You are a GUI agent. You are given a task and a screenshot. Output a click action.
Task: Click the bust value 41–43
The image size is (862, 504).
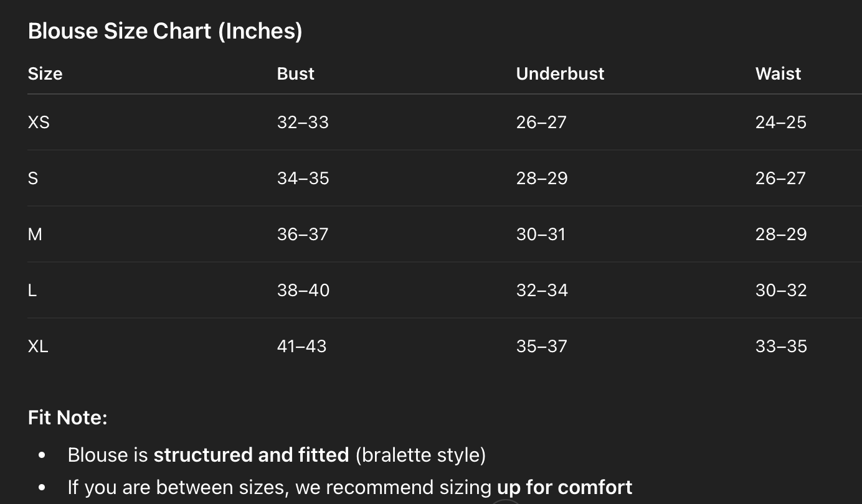point(301,346)
